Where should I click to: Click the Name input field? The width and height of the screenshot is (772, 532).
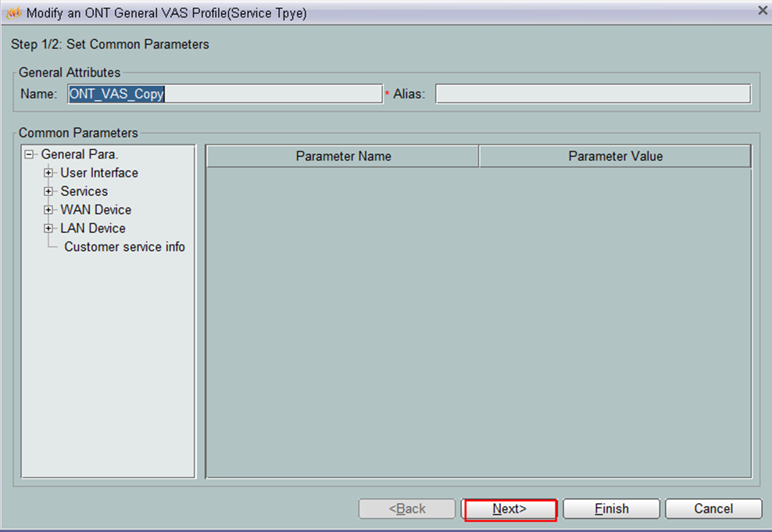(225, 94)
